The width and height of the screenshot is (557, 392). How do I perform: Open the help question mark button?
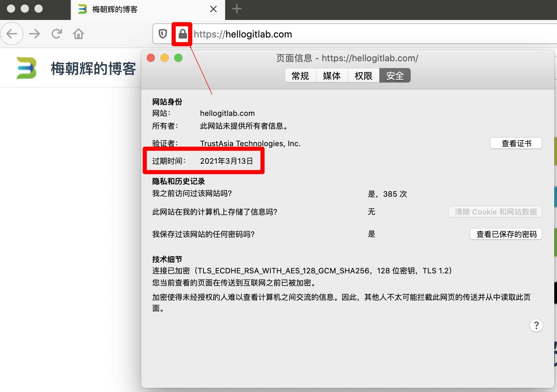pos(536,325)
